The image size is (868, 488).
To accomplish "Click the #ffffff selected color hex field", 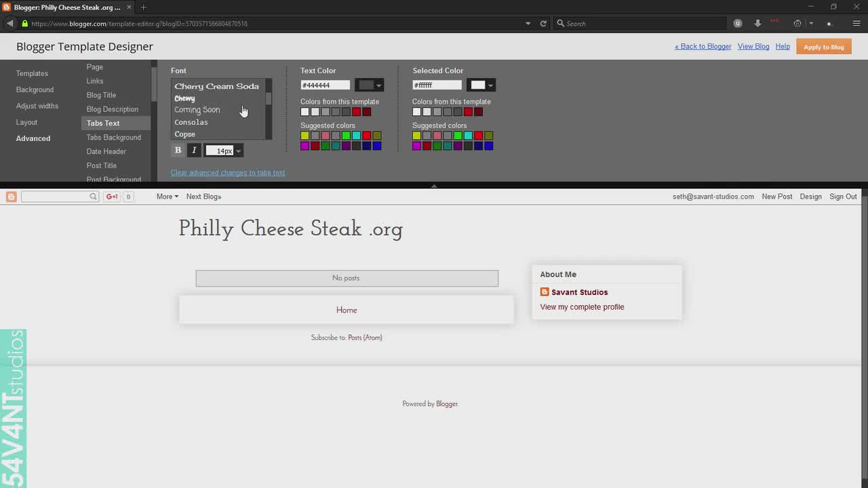I will click(437, 85).
